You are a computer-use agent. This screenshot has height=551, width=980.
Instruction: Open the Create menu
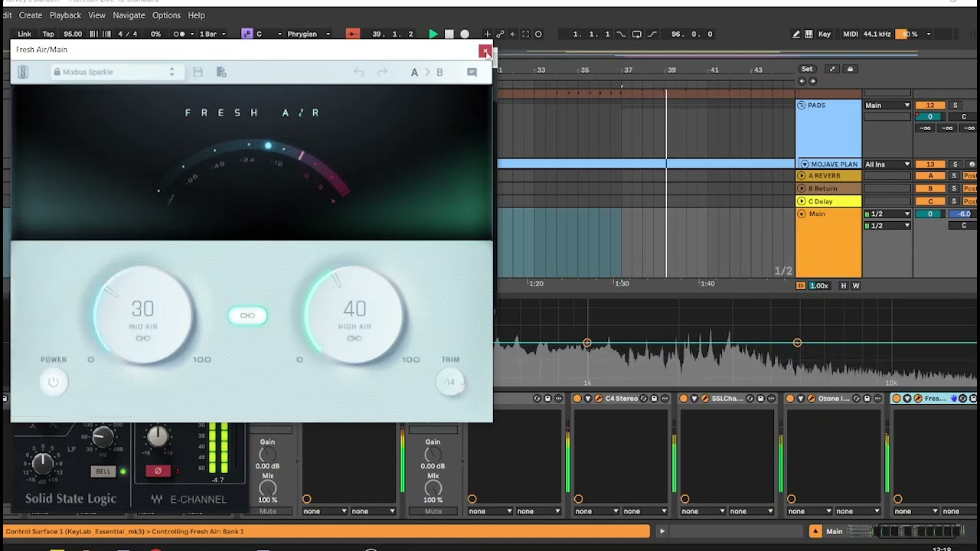click(31, 15)
